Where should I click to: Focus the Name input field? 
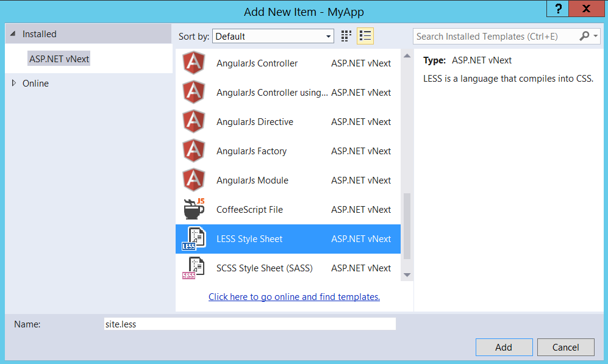pyautogui.click(x=249, y=324)
